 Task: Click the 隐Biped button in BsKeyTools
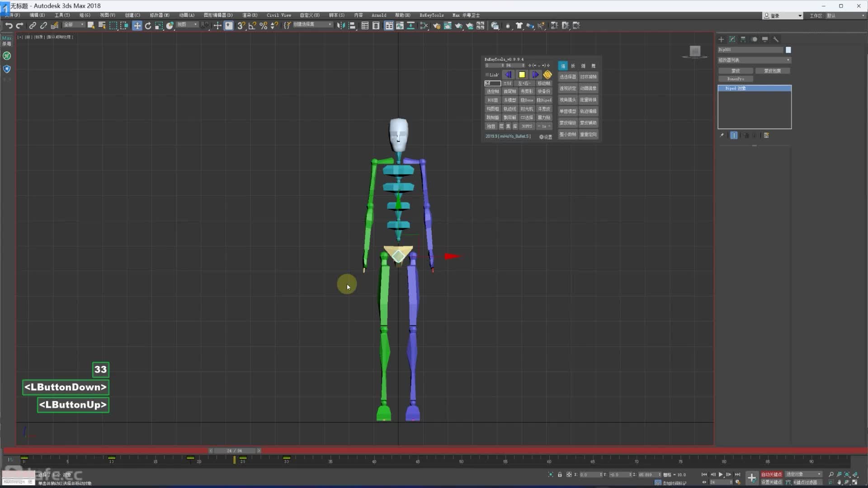click(x=544, y=100)
